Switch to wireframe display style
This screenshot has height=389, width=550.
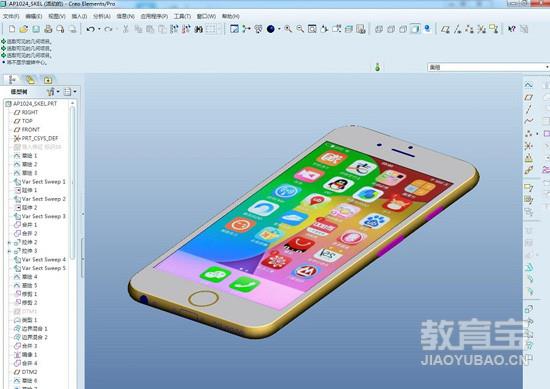click(379, 29)
